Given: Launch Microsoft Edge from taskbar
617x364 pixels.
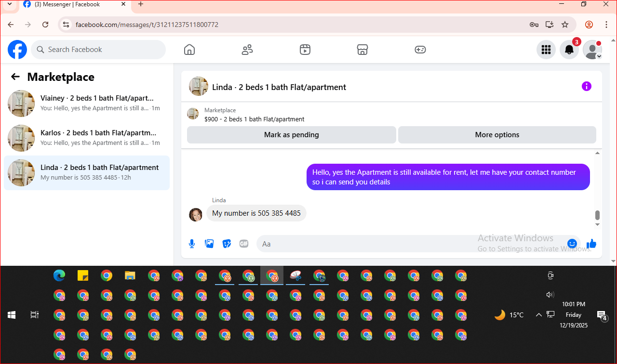Looking at the screenshot, I should click(59, 276).
